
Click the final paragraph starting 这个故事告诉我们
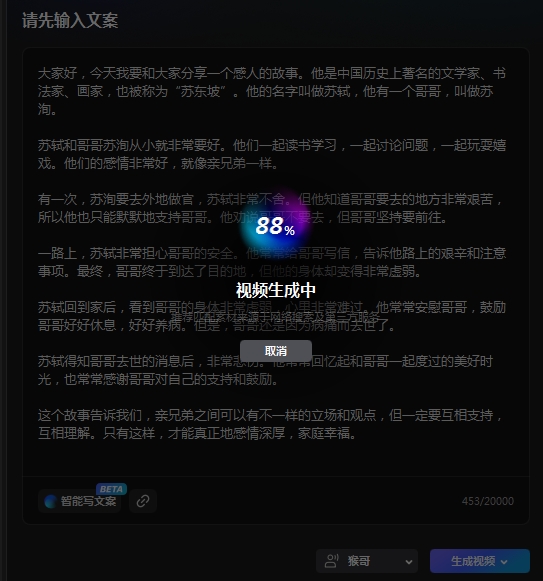272,424
